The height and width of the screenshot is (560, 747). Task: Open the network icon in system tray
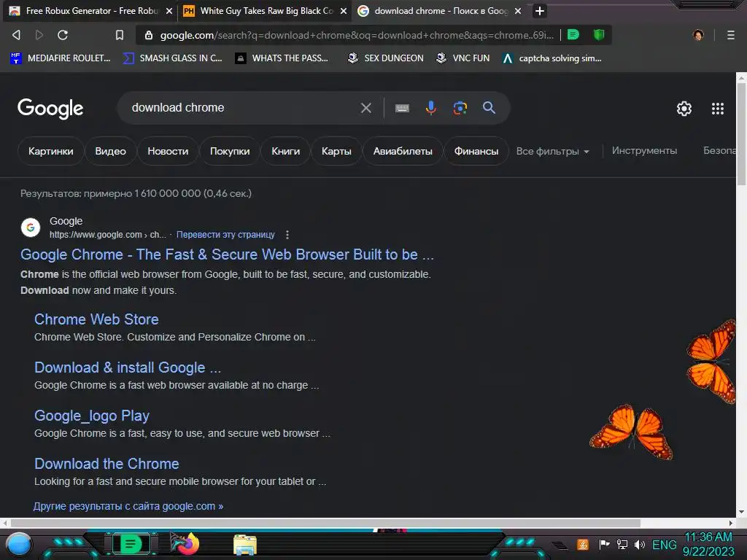click(622, 544)
